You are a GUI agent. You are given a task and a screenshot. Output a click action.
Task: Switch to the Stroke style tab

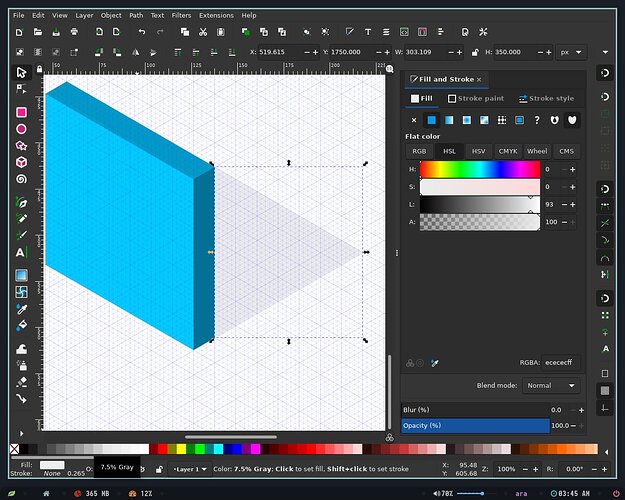pyautogui.click(x=546, y=98)
